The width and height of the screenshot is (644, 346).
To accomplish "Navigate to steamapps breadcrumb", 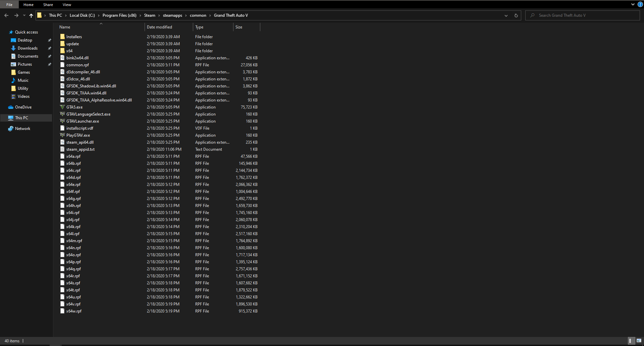I will 172,15.
